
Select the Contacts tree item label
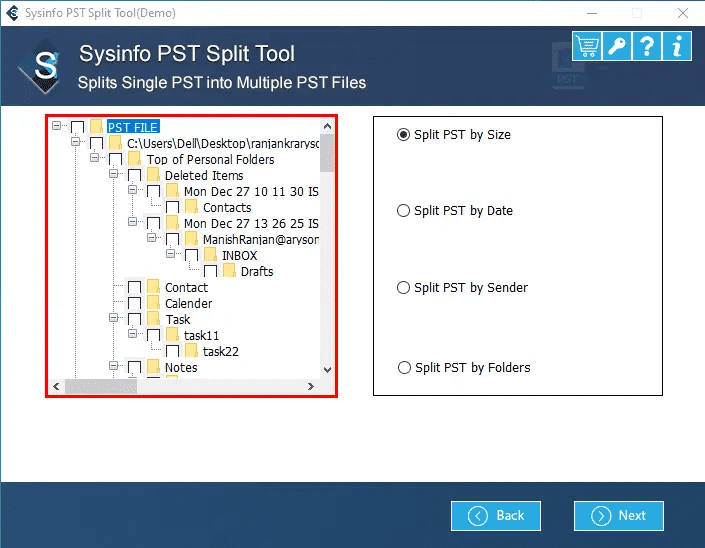point(227,208)
